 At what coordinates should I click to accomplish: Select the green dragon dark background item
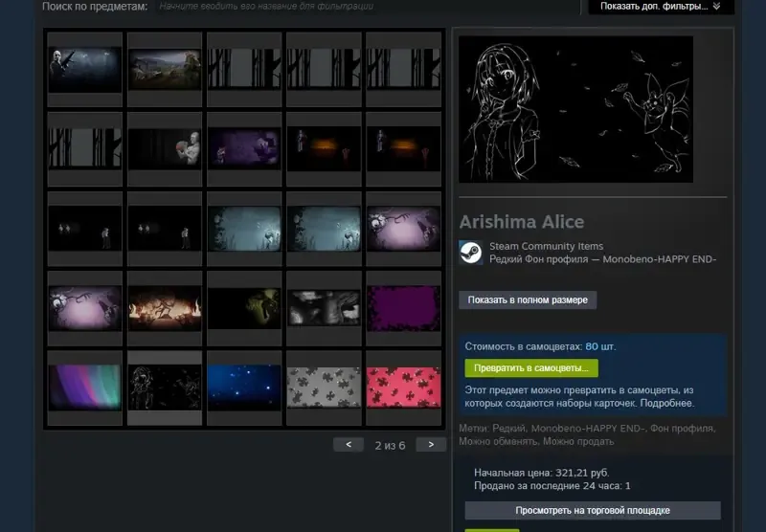point(244,308)
